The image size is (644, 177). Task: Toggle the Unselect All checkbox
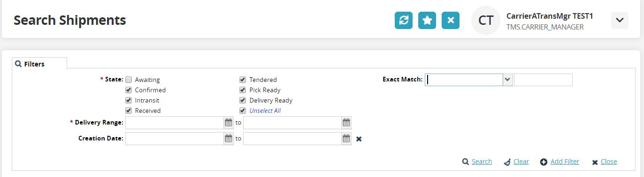[243, 111]
